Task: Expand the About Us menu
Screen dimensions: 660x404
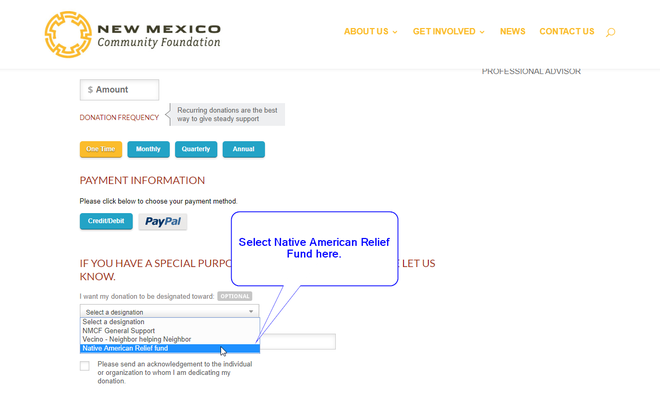Action: (x=370, y=32)
